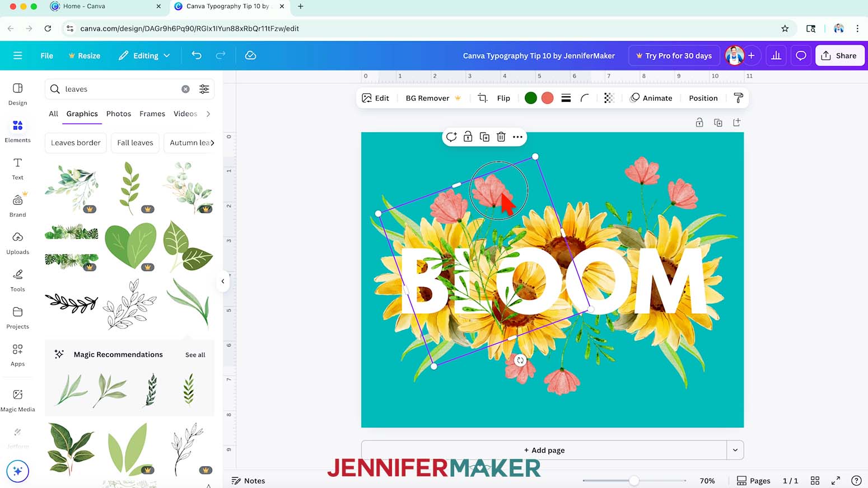Open the File menu

coord(46,55)
